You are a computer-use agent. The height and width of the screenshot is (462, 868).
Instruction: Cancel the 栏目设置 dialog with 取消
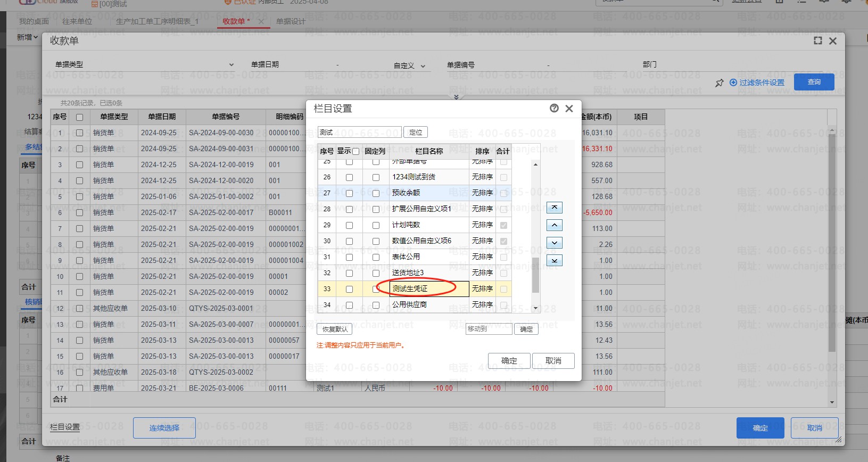[x=553, y=360]
